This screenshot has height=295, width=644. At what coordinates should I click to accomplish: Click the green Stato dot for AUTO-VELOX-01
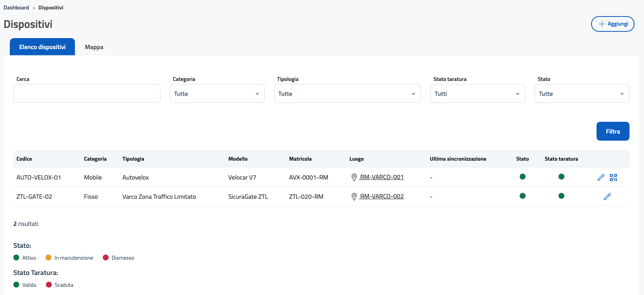click(522, 177)
